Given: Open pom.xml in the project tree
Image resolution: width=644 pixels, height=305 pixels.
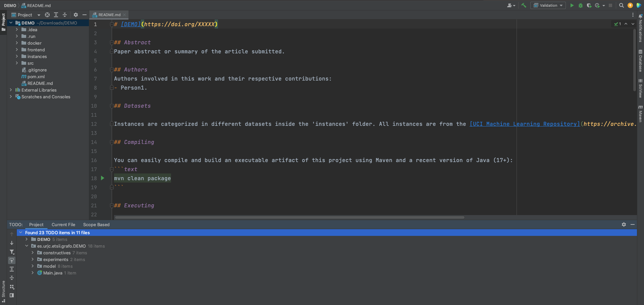Looking at the screenshot, I should [x=36, y=77].
